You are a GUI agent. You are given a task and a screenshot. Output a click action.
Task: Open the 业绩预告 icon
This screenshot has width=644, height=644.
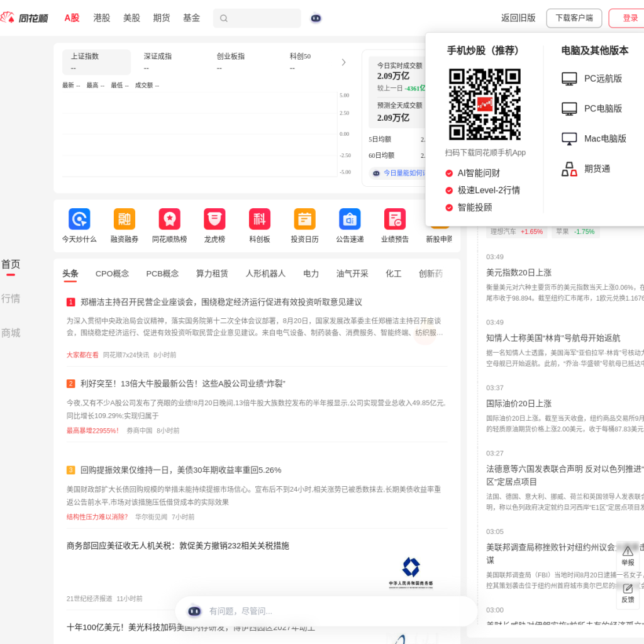tap(395, 219)
